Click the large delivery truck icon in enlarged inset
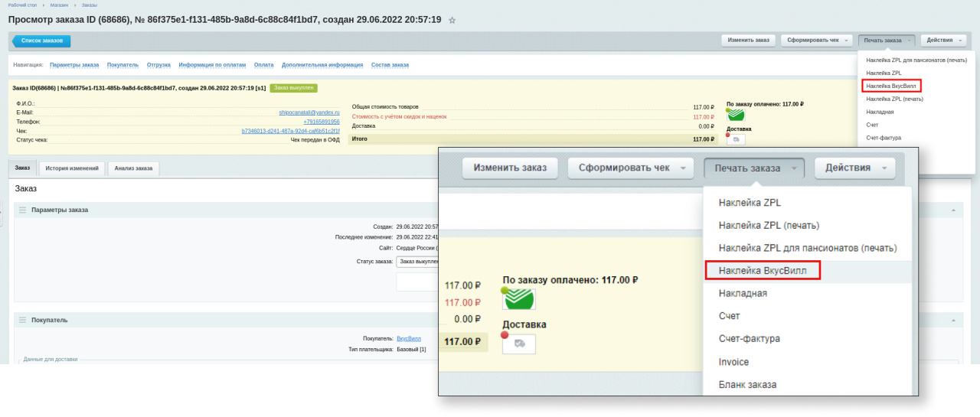Screen dimensions: 980x417 pos(519,344)
